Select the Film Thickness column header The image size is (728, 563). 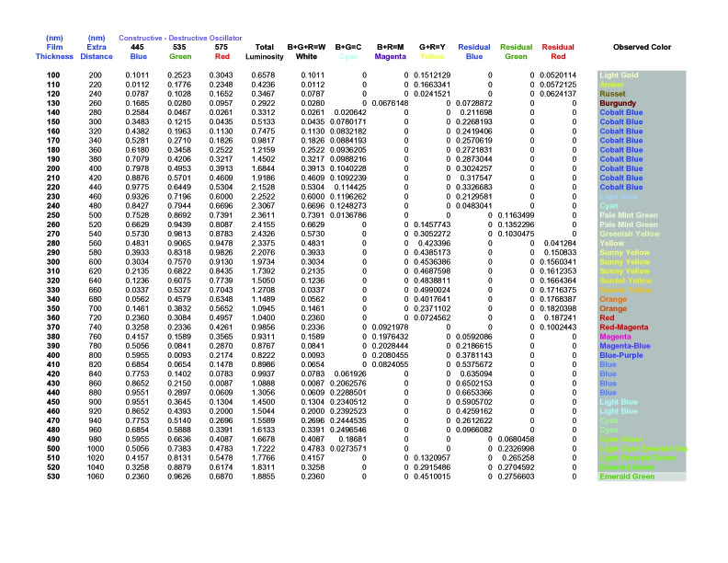(53, 50)
